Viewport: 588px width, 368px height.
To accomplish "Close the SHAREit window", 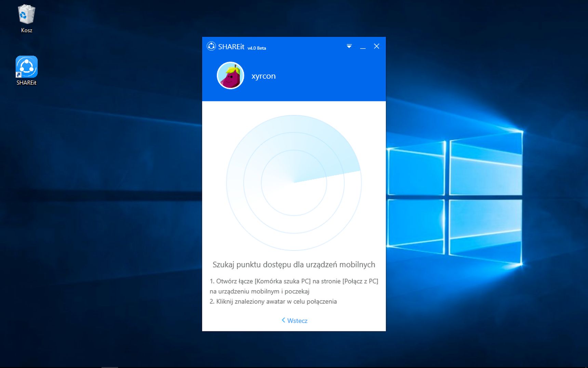I will point(376,46).
